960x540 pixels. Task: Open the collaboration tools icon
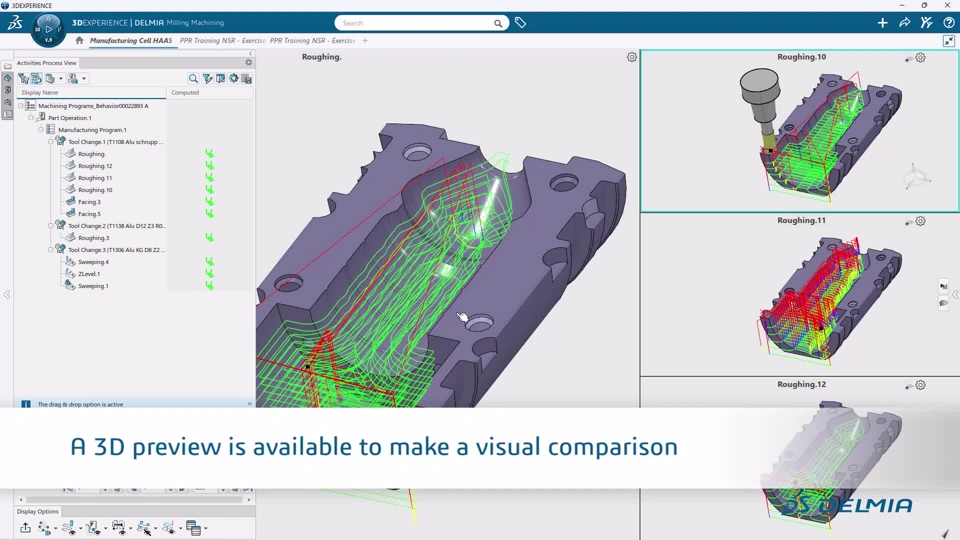[x=926, y=23]
